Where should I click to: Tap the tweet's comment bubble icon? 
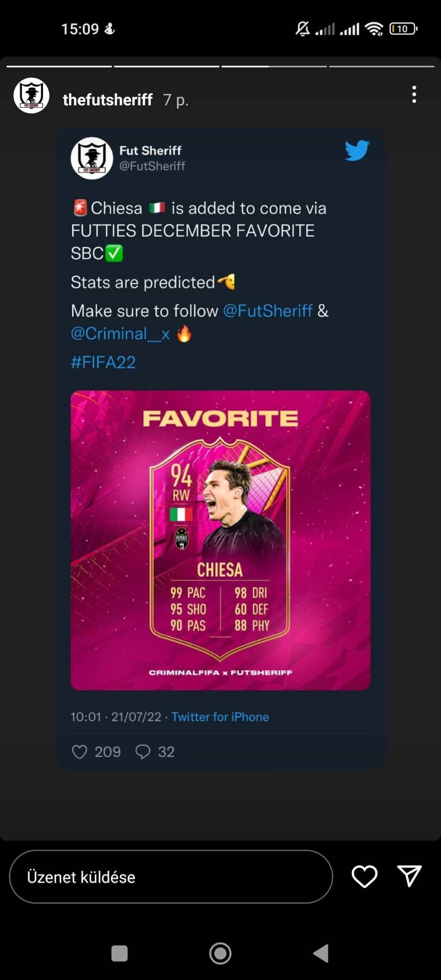pyautogui.click(x=143, y=752)
